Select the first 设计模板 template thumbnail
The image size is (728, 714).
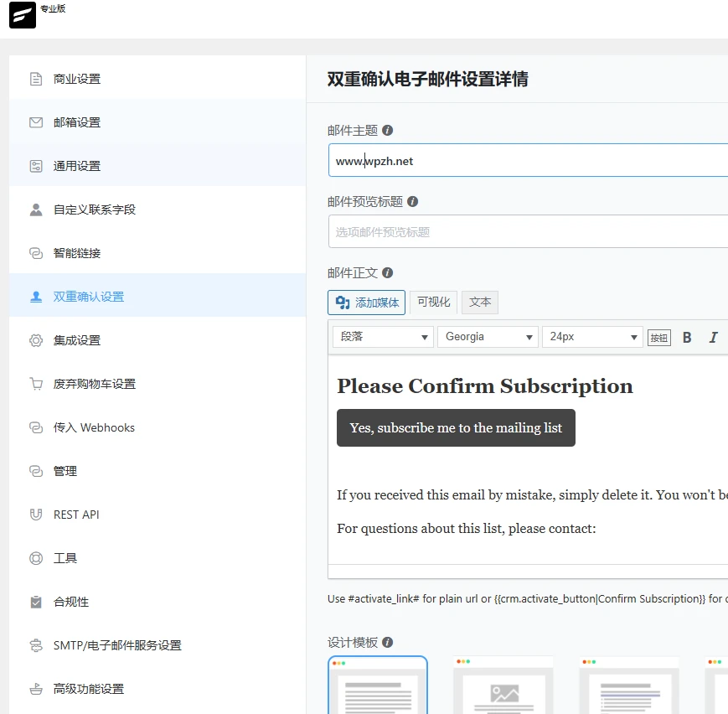coord(377,687)
